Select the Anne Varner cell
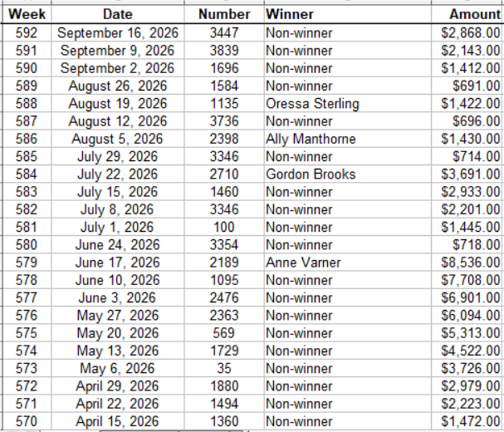504x432 pixels. [x=348, y=263]
